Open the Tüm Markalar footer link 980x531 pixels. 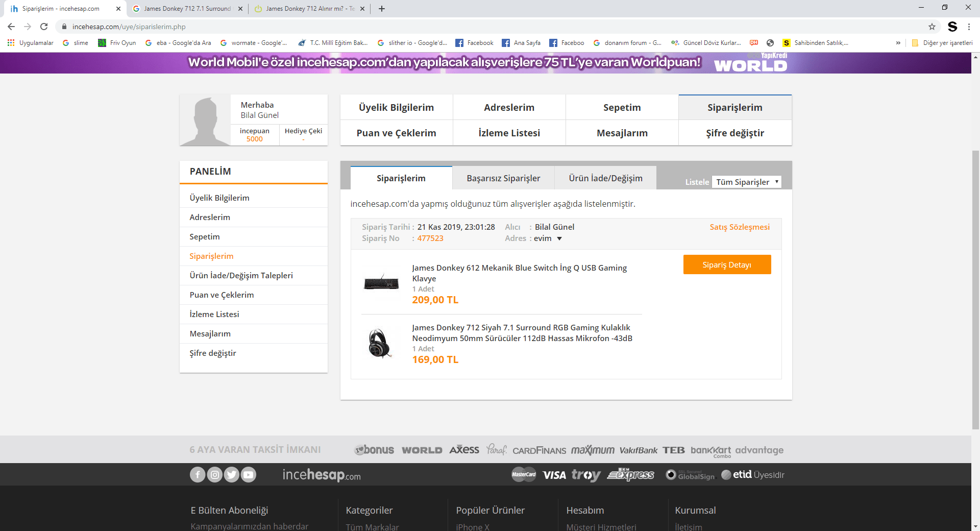pos(373,527)
